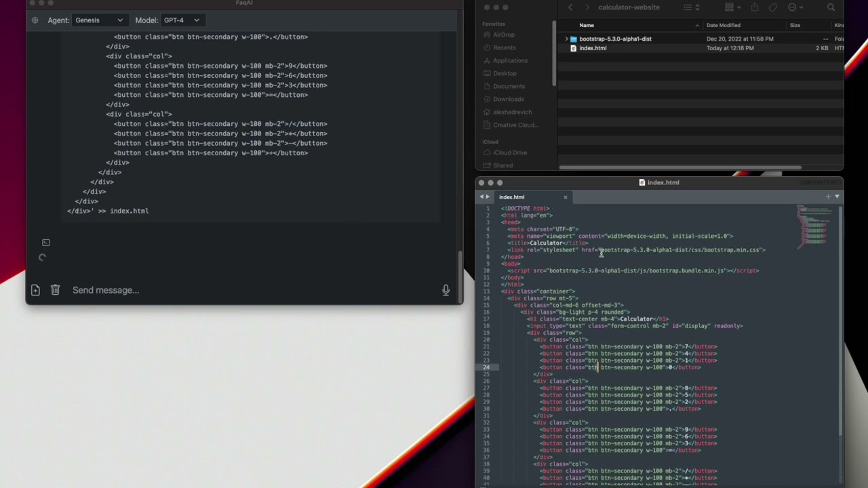Click the Finder search icon
The image size is (868, 488).
tap(831, 7)
